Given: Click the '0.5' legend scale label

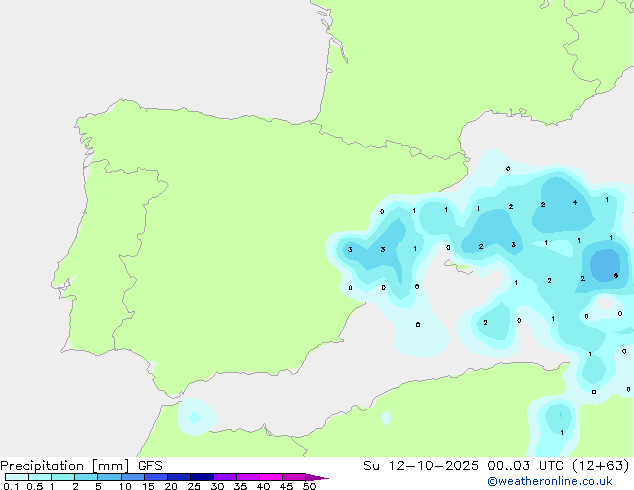Looking at the screenshot, I should pos(34,486).
